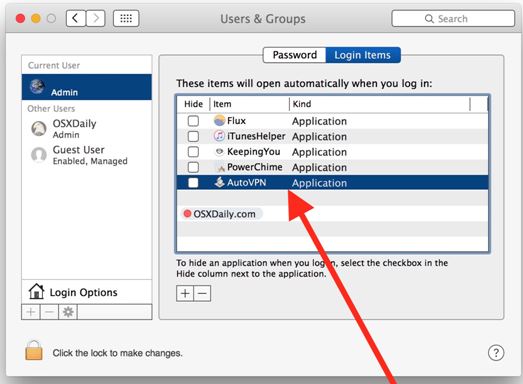The image size is (523, 384).
Task: Switch to the Login Items tab
Action: coord(363,55)
